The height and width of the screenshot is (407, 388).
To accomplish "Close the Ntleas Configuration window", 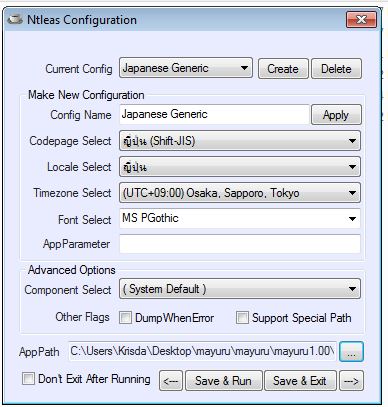I will (361, 20).
